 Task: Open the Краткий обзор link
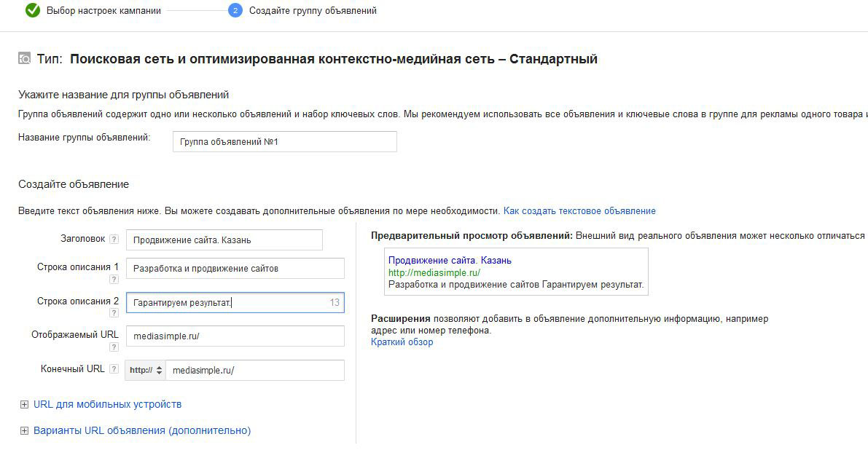tap(402, 342)
